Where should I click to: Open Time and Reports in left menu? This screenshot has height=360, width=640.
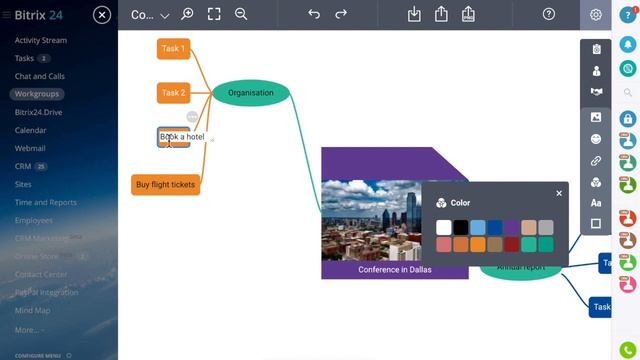[46, 202]
